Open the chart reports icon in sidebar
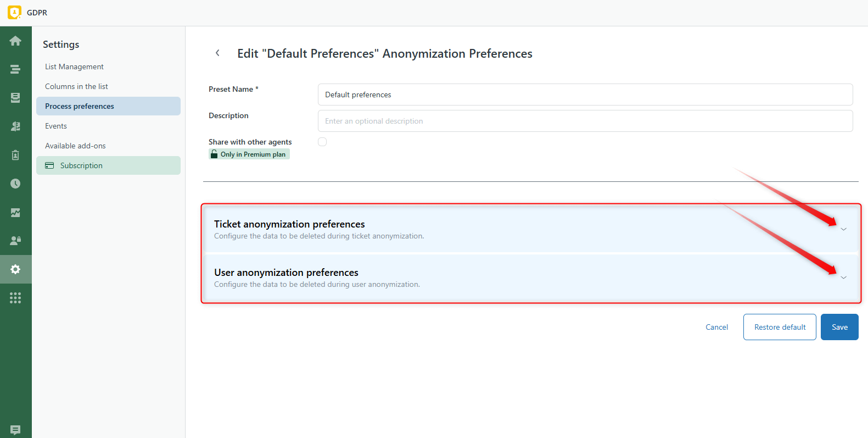The height and width of the screenshot is (438, 868). point(15,212)
